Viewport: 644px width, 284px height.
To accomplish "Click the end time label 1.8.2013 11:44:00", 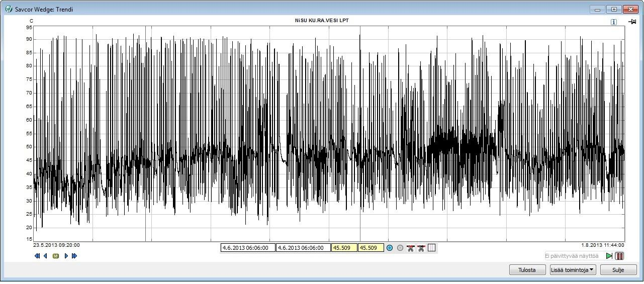I will point(603,245).
